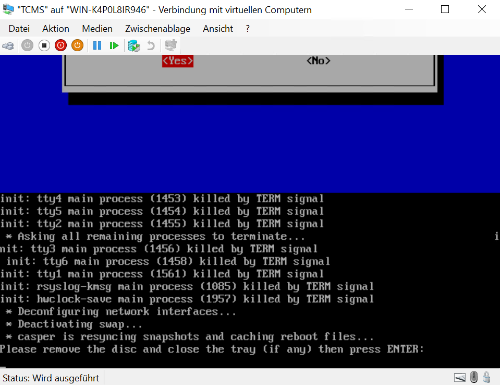Maximize the TCMS connection window
The image size is (500, 385).
coord(445,9)
